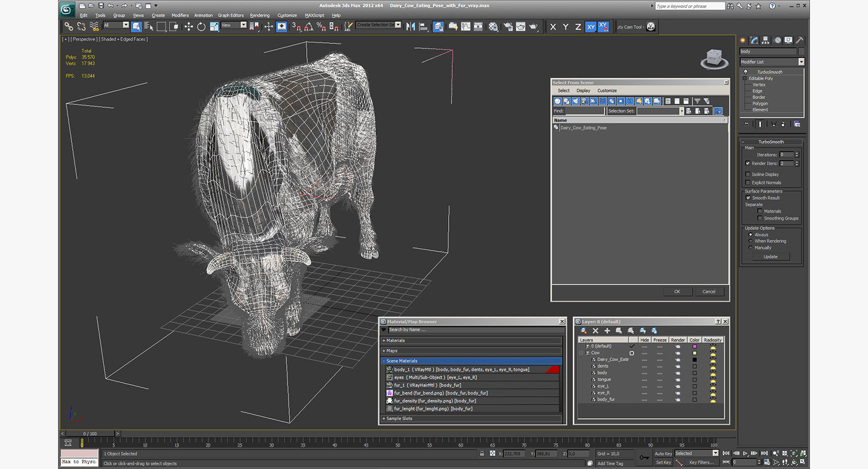Select the When Rendering update option

pos(751,241)
